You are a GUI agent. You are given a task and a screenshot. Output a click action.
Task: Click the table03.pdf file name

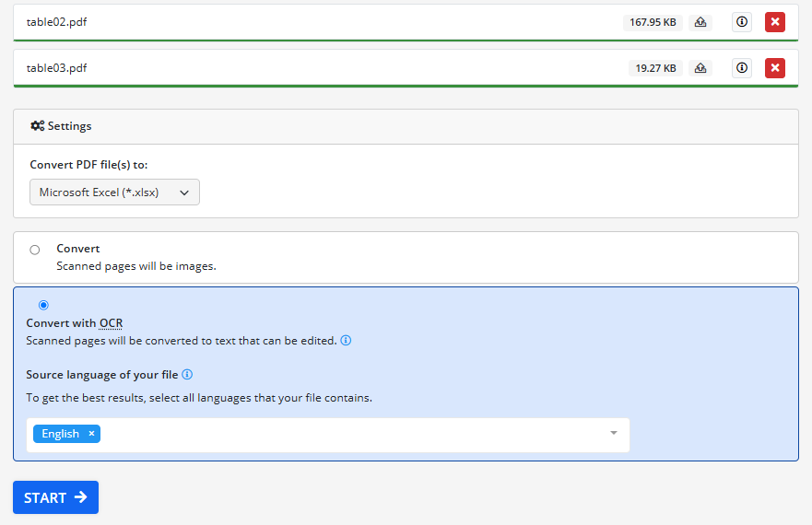click(x=57, y=68)
